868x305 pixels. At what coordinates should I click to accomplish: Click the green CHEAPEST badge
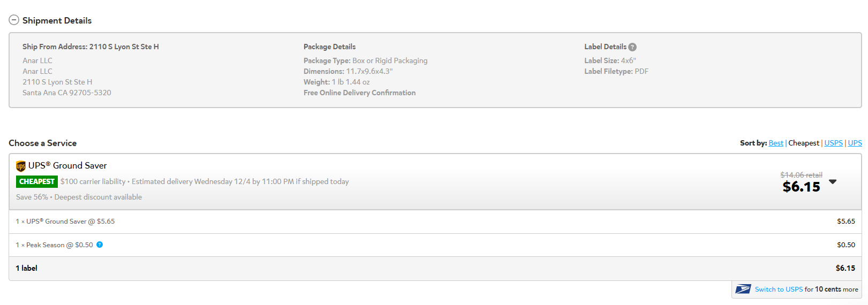[x=37, y=181]
